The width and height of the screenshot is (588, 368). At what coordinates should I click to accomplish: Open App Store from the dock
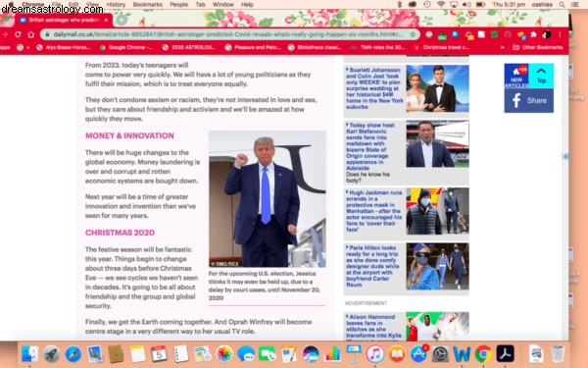coord(418,354)
